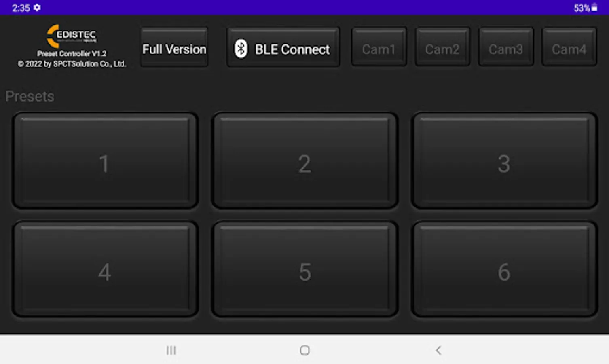Viewport: 609px width, 364px height.
Task: Call up preset 6
Action: 504,269
